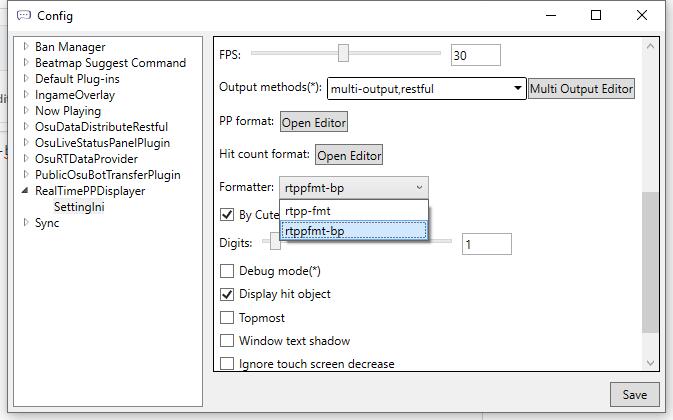Expand the Sync node arrow
The height and width of the screenshot is (420, 673).
coord(26,222)
